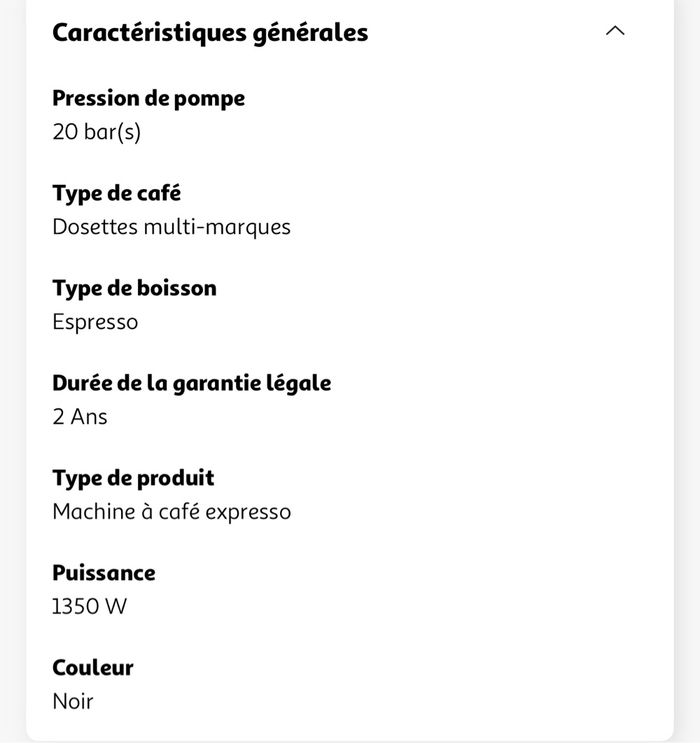Select the 'Puissance' label
700x743 pixels.
tap(104, 573)
